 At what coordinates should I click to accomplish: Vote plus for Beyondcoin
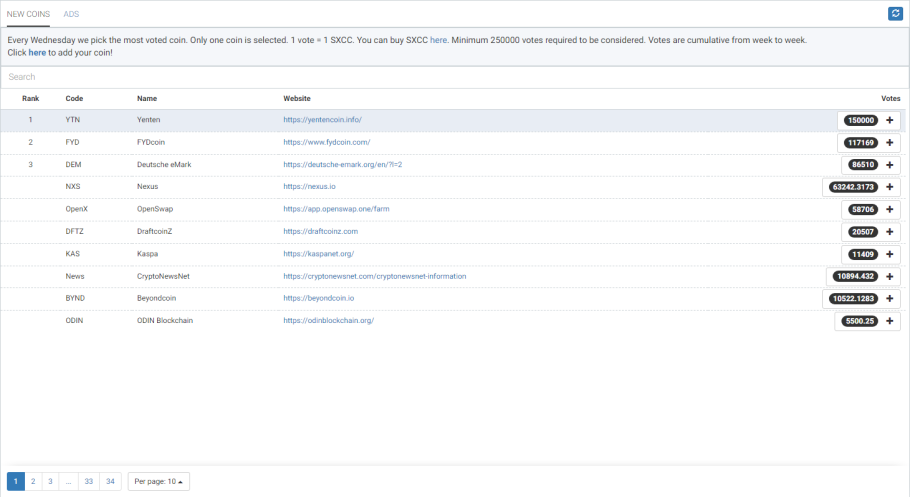(890, 298)
